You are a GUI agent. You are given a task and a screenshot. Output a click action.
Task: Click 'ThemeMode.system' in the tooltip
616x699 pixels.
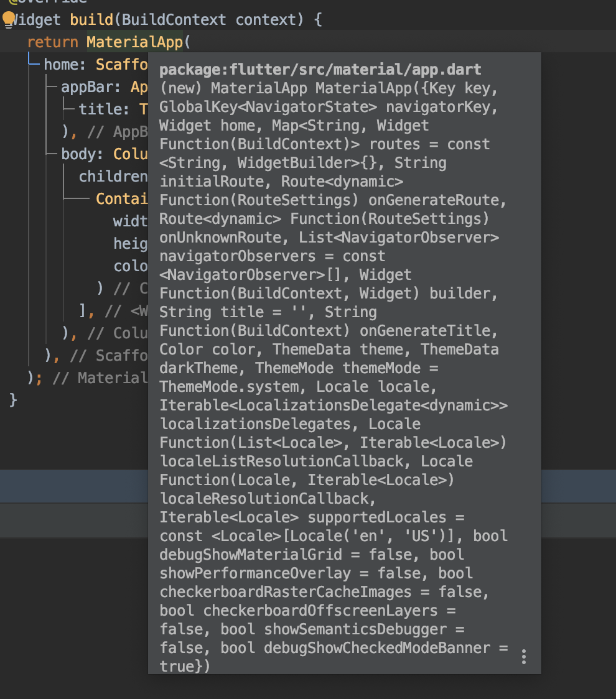(229, 386)
